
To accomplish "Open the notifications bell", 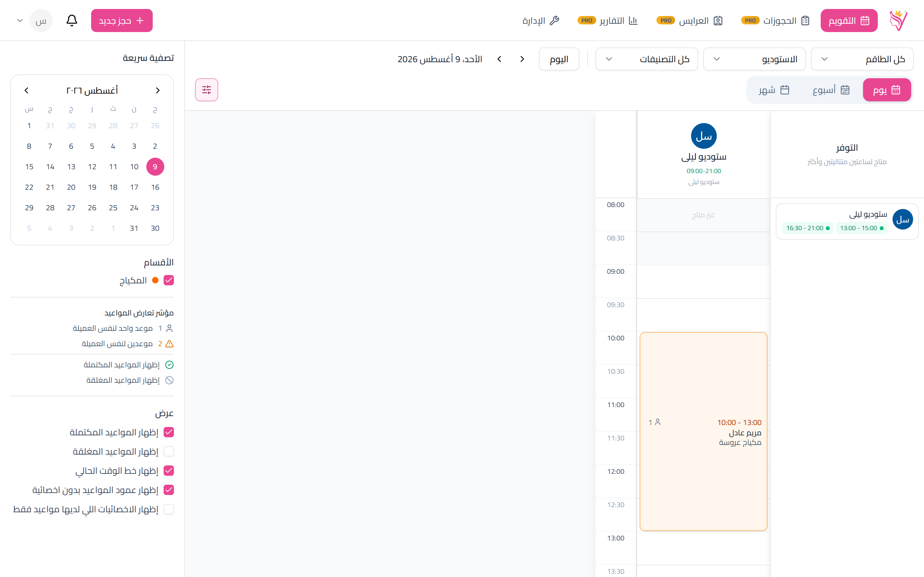I will coord(72,21).
